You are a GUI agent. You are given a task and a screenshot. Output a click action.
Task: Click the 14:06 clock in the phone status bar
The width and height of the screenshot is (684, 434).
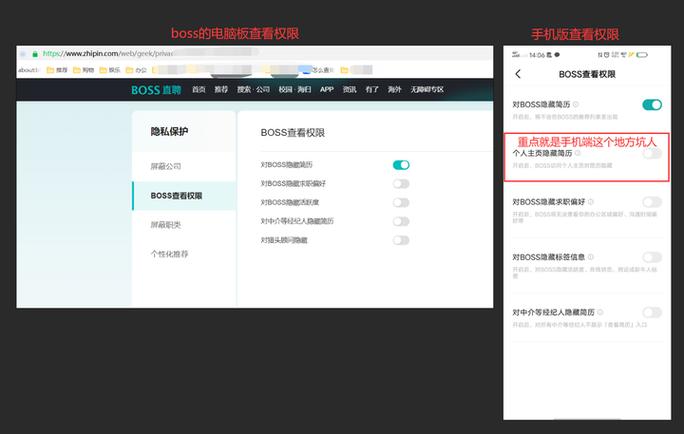pyautogui.click(x=537, y=55)
